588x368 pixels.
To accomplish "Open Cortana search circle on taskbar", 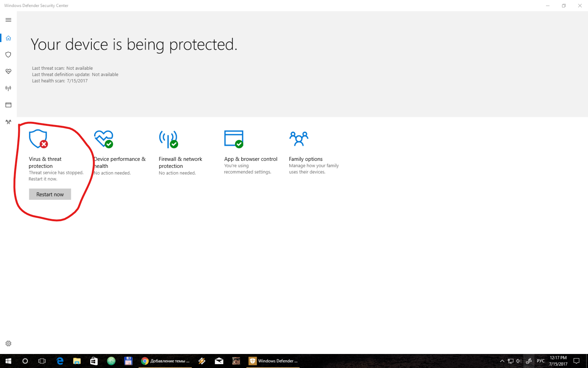I will point(25,361).
